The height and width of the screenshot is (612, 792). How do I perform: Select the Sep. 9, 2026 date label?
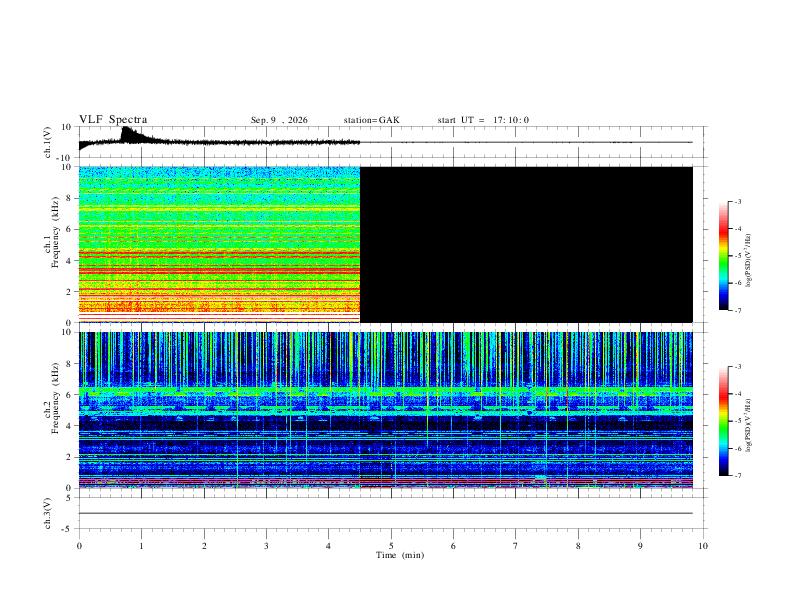(279, 120)
